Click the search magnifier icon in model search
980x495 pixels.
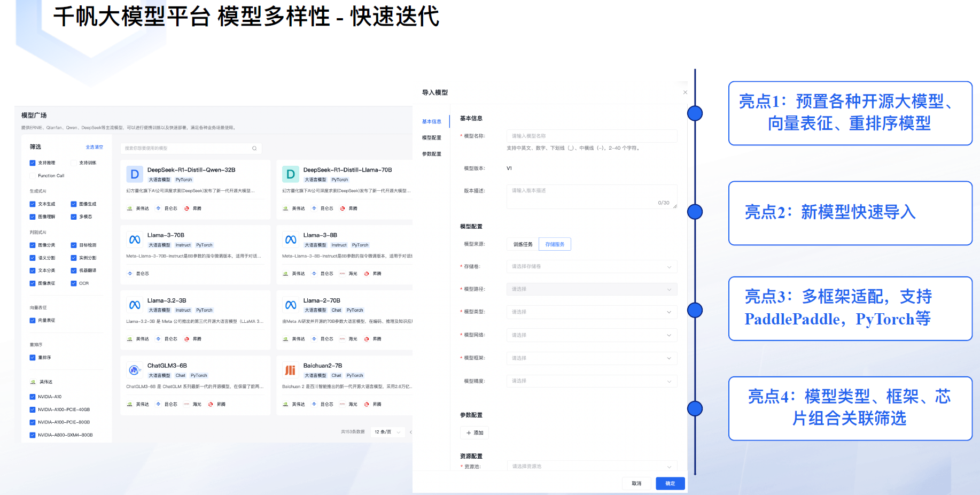254,149
